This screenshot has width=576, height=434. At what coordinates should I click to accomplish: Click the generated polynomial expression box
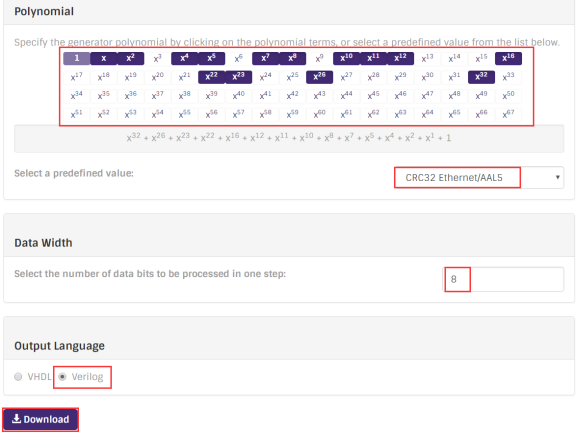pos(289,139)
